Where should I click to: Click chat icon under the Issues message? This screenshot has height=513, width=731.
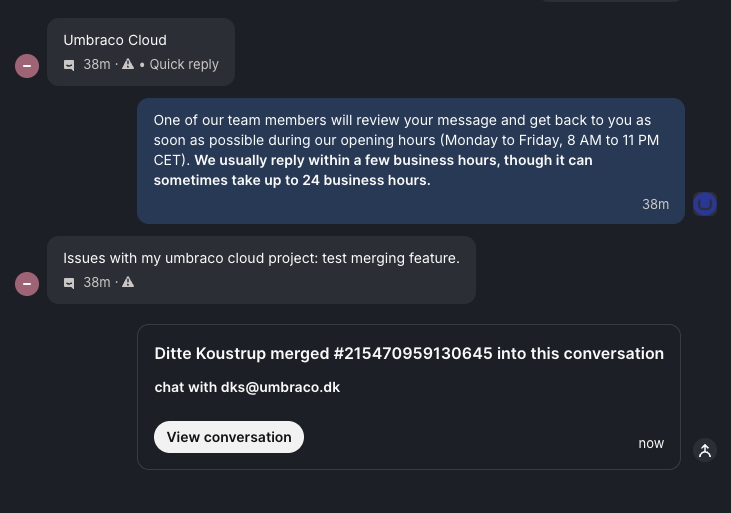tap(69, 283)
